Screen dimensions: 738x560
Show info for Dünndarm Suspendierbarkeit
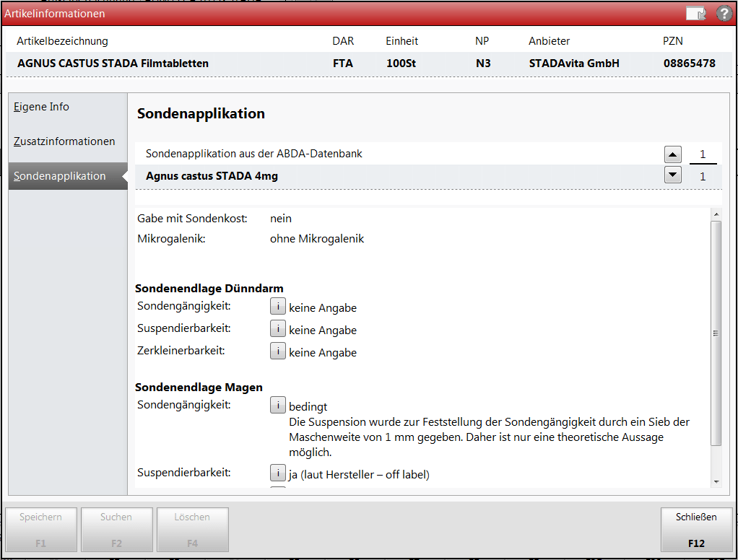[278, 328]
